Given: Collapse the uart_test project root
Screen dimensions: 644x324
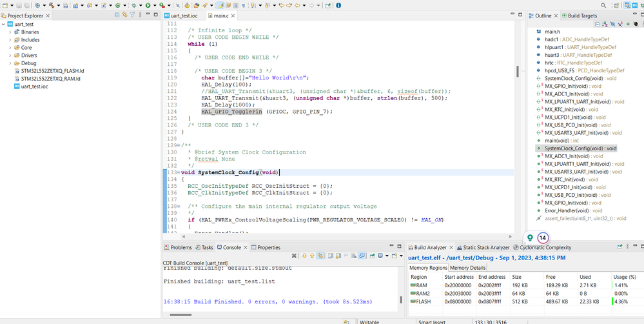Looking at the screenshot, I should [4, 24].
